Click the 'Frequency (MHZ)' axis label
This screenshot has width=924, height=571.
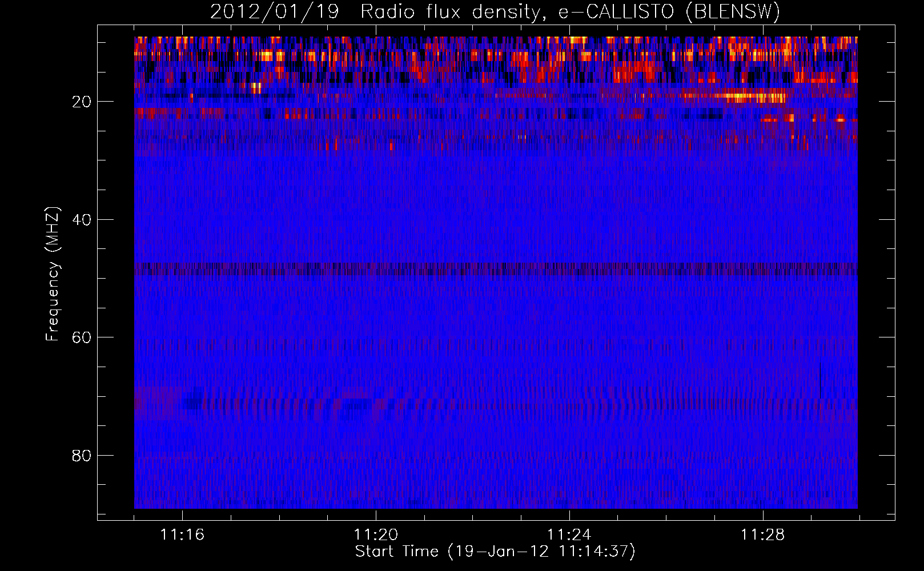coord(53,274)
